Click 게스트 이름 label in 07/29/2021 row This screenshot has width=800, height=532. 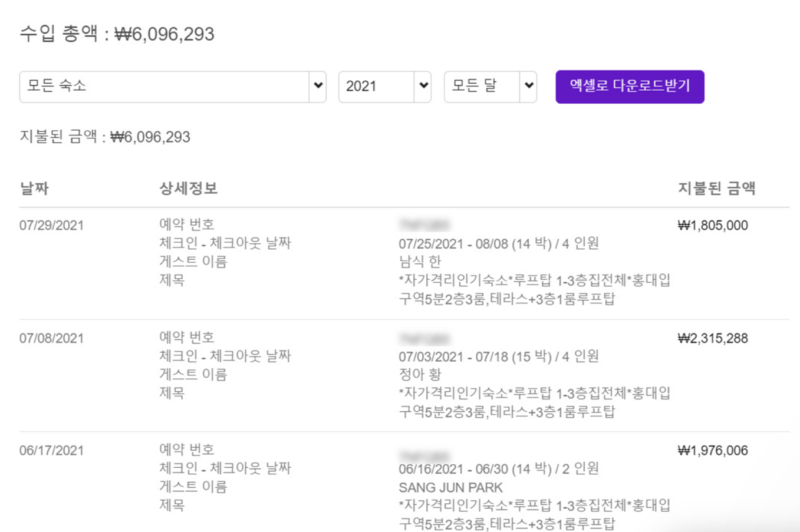193,262
